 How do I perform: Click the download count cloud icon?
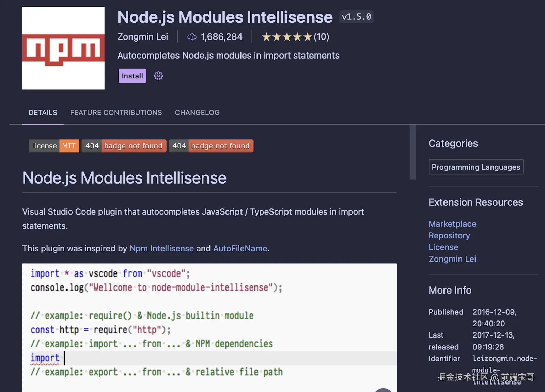pos(192,37)
